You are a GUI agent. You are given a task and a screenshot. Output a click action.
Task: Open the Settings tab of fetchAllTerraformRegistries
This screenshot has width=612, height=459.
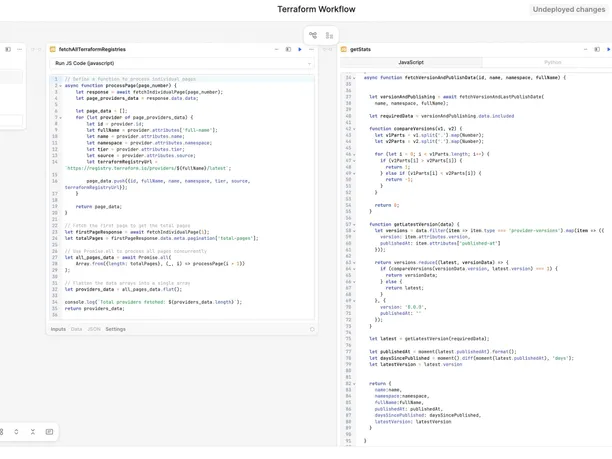click(116, 329)
